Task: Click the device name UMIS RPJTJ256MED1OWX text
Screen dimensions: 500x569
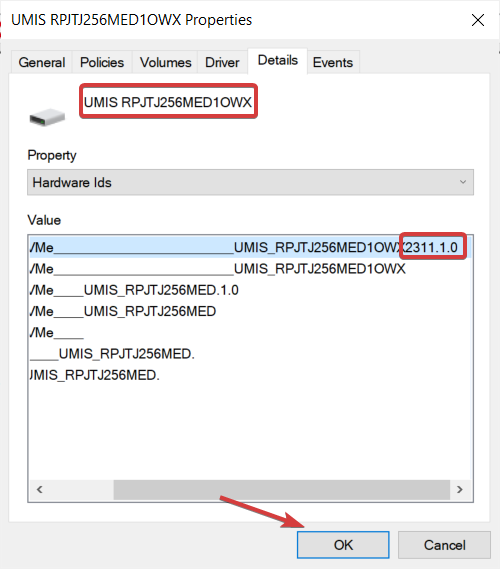Action: [x=168, y=102]
